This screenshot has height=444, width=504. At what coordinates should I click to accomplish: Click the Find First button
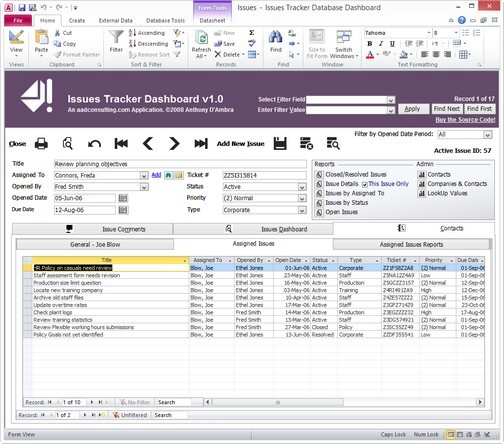coord(479,109)
